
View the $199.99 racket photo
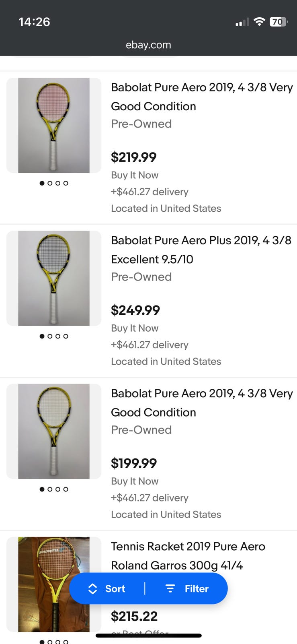click(54, 431)
